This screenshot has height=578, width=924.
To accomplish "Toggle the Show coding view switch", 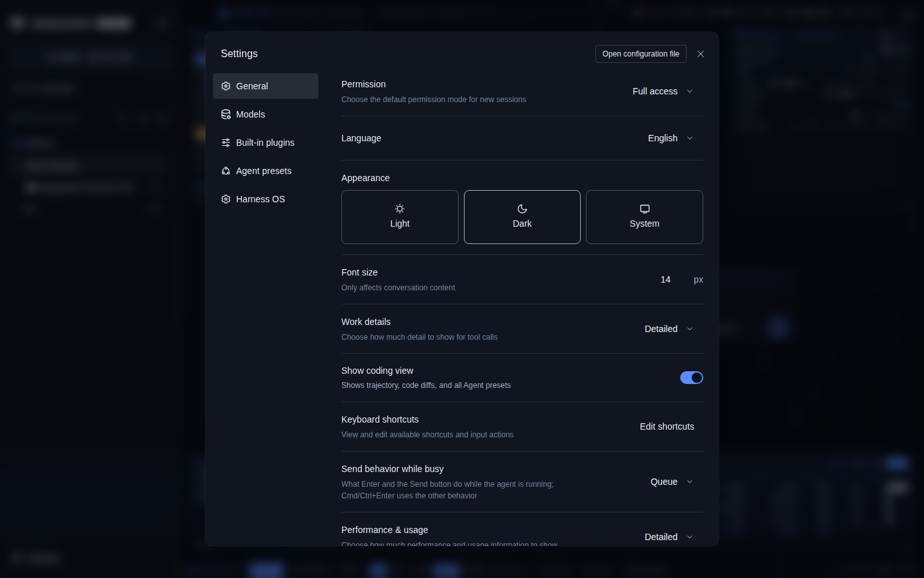I will (x=692, y=378).
